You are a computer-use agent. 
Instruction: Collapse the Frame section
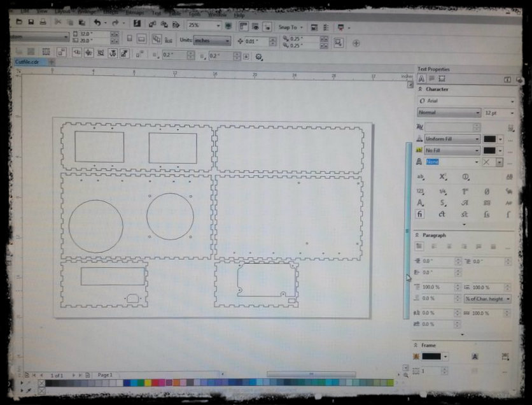pyautogui.click(x=416, y=345)
